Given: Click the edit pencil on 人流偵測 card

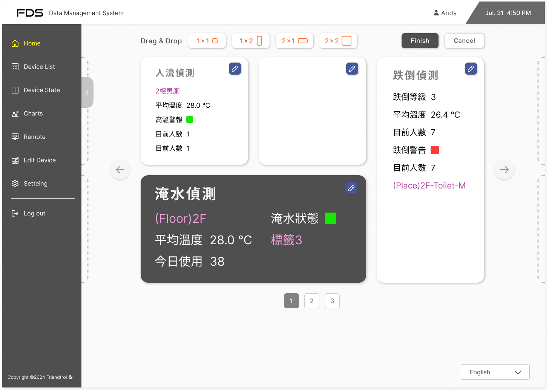Looking at the screenshot, I should 235,69.
